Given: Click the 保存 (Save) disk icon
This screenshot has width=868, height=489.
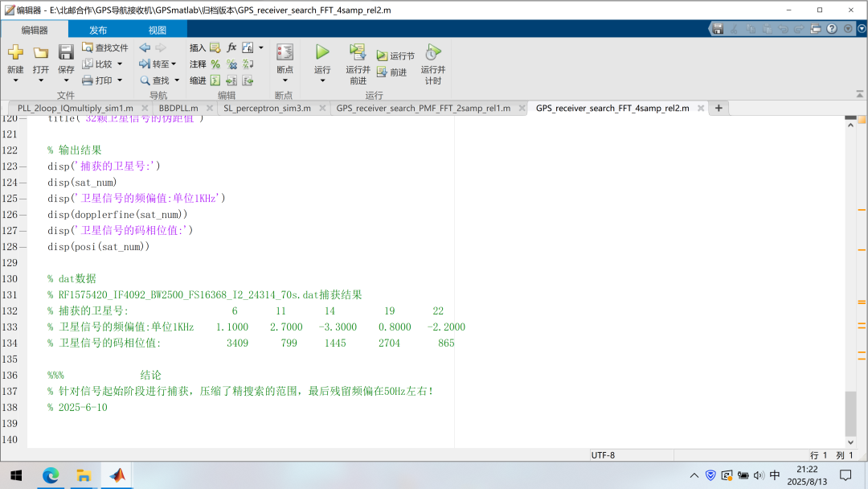Looking at the screenshot, I should click(66, 53).
